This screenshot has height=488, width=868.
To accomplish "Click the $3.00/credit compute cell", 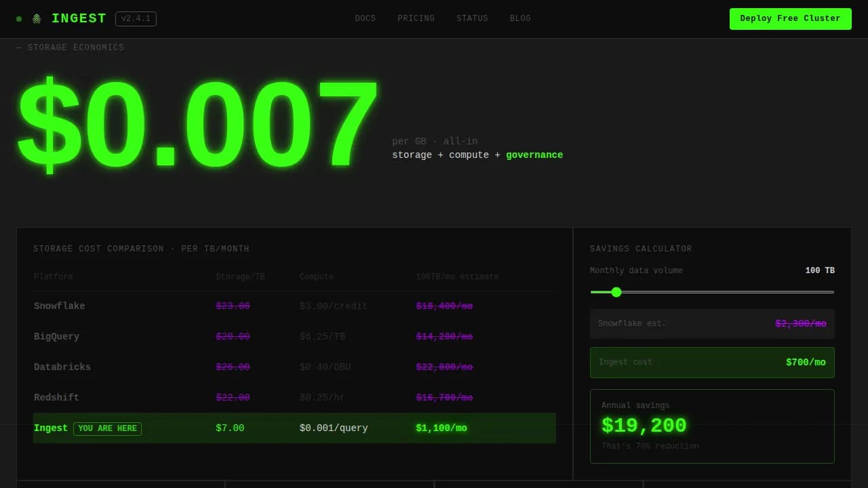I will (334, 306).
